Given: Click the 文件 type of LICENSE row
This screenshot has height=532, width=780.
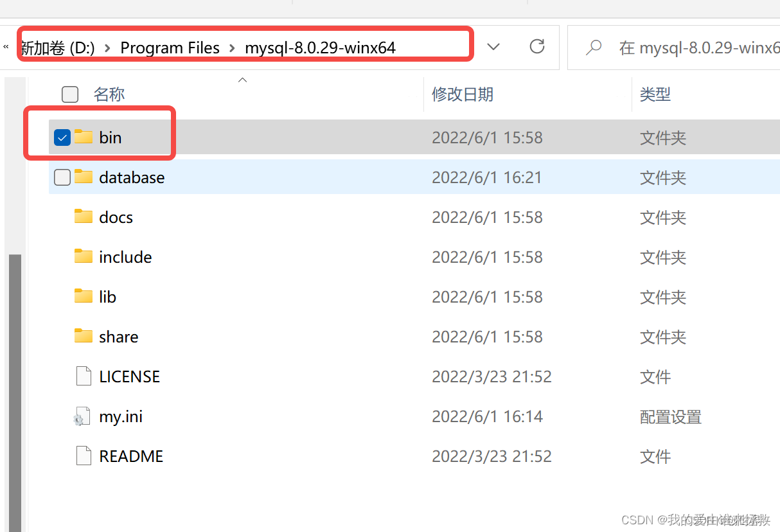Looking at the screenshot, I should tap(655, 377).
